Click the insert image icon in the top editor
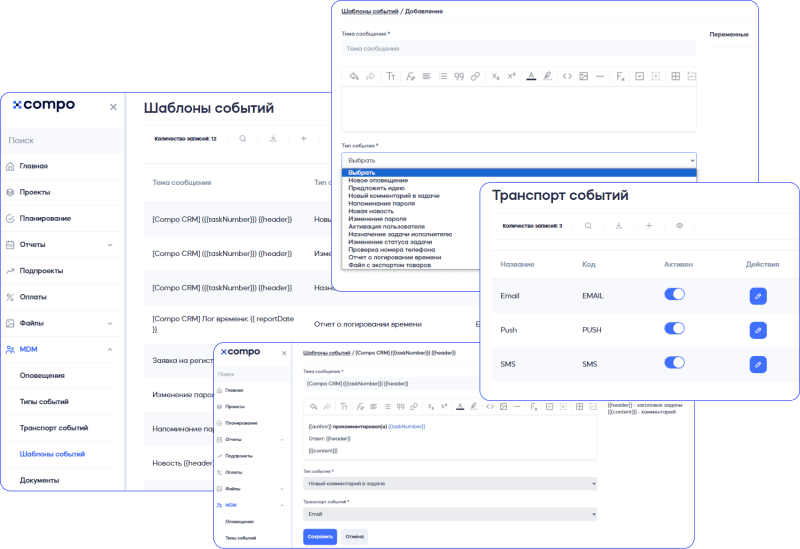This screenshot has width=800, height=549. (583, 76)
